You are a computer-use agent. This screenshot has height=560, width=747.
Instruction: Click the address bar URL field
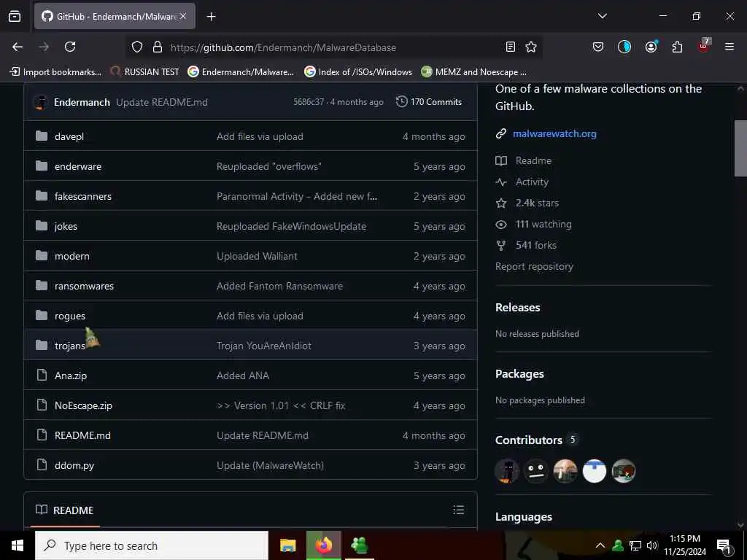coord(333,47)
